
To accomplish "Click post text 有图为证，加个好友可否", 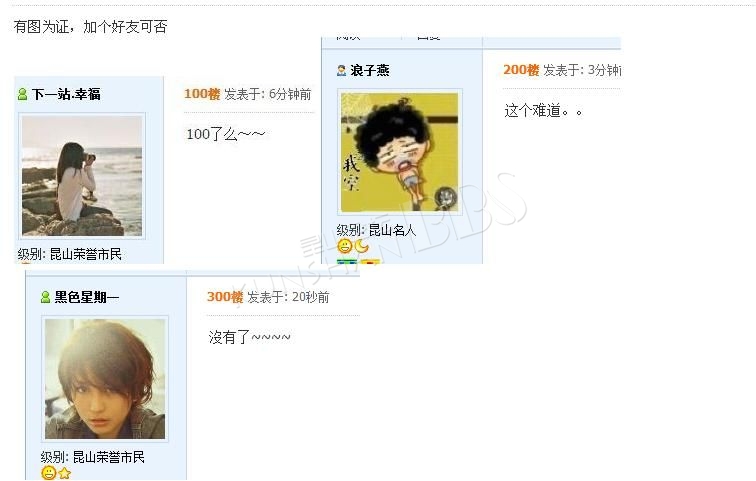I will click(90, 27).
